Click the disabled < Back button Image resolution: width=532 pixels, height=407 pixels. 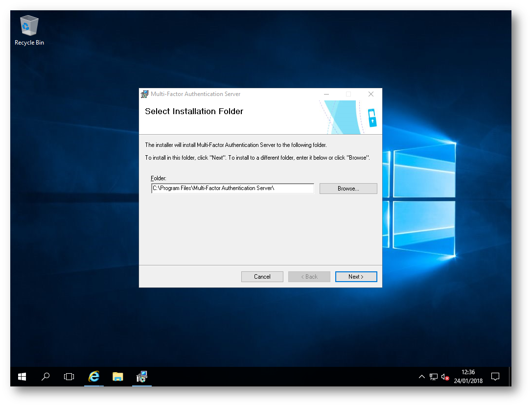(309, 277)
